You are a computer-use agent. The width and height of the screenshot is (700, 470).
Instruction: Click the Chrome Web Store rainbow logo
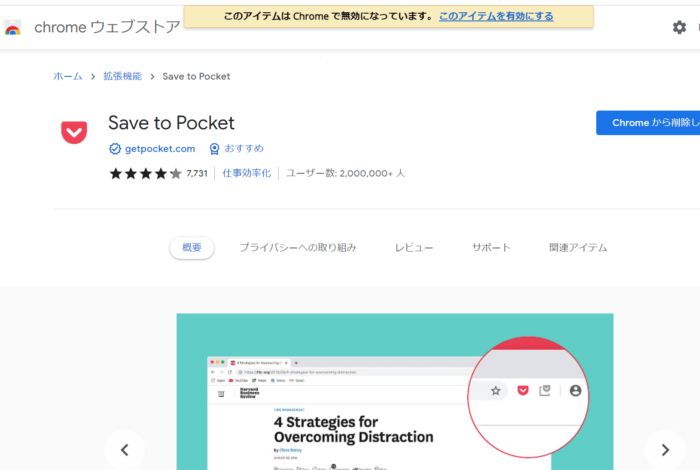[x=12, y=28]
